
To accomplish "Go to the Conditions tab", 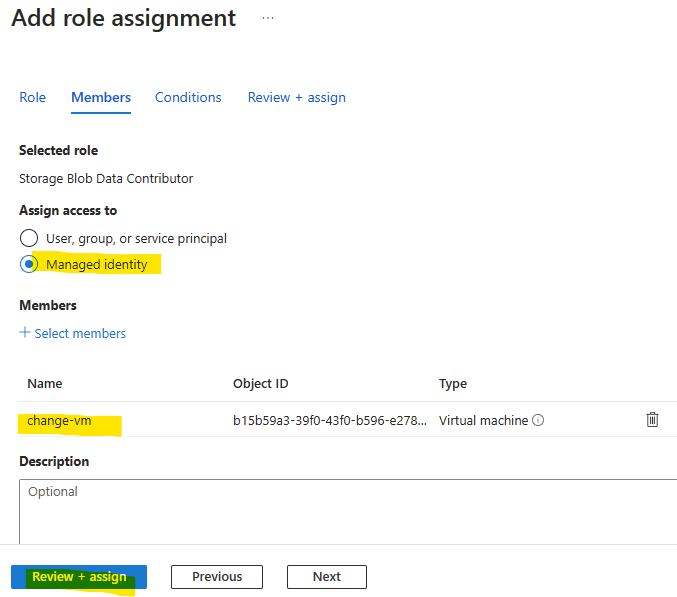I will coord(188,98).
